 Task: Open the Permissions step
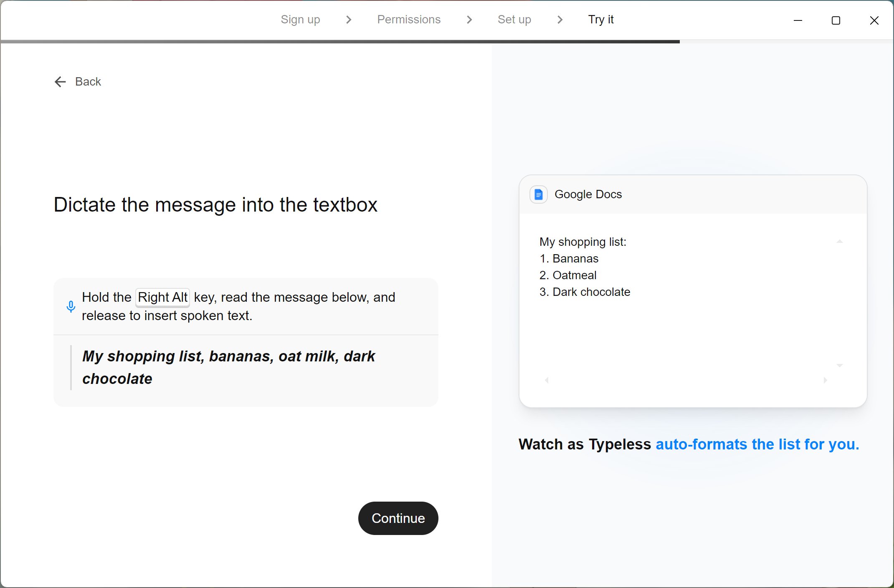click(x=408, y=20)
